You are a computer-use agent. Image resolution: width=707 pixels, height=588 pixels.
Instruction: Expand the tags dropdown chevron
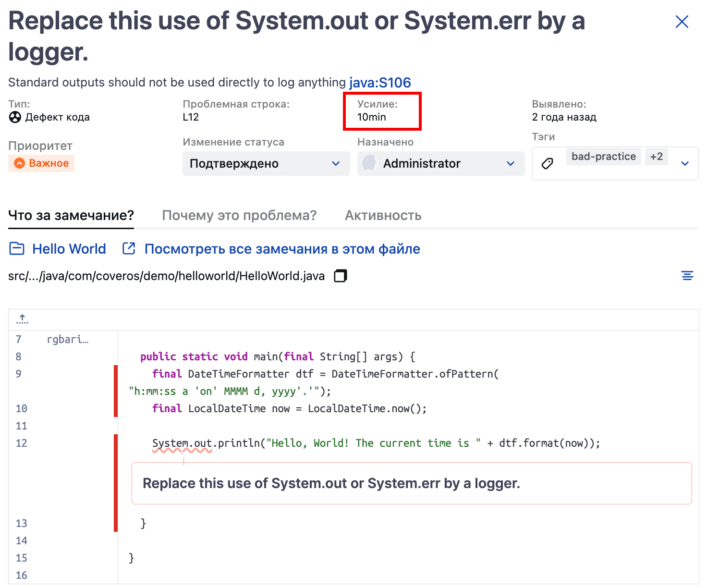pyautogui.click(x=685, y=164)
